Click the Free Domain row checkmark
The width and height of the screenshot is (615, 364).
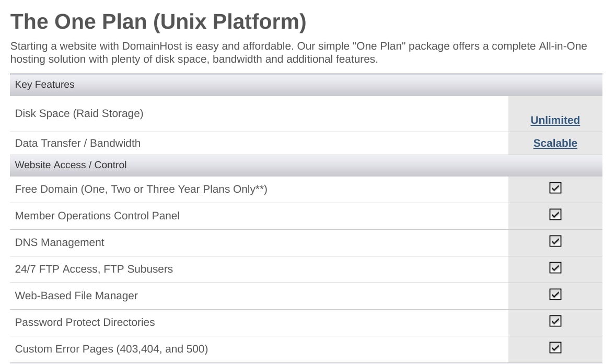pos(555,188)
